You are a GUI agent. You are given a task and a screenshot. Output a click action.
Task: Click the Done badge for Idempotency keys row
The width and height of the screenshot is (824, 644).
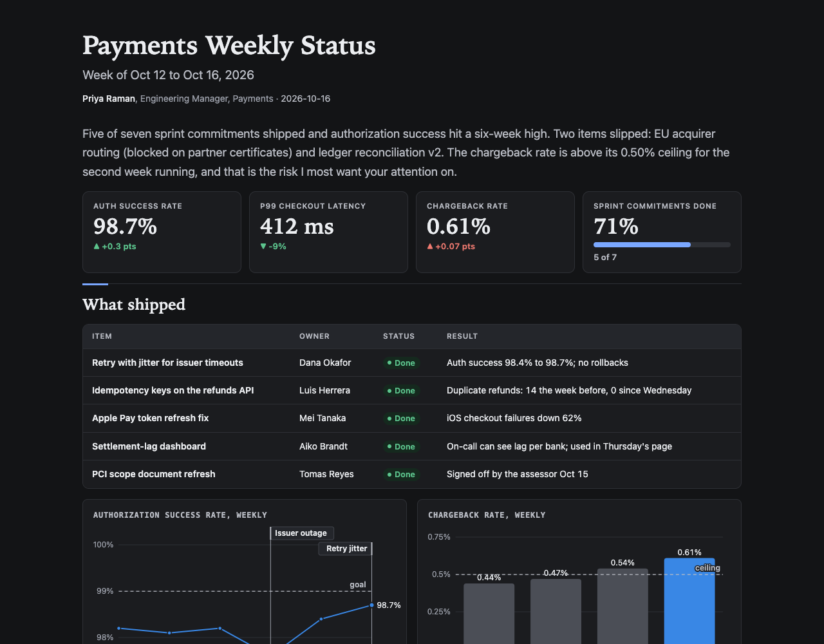coord(401,390)
